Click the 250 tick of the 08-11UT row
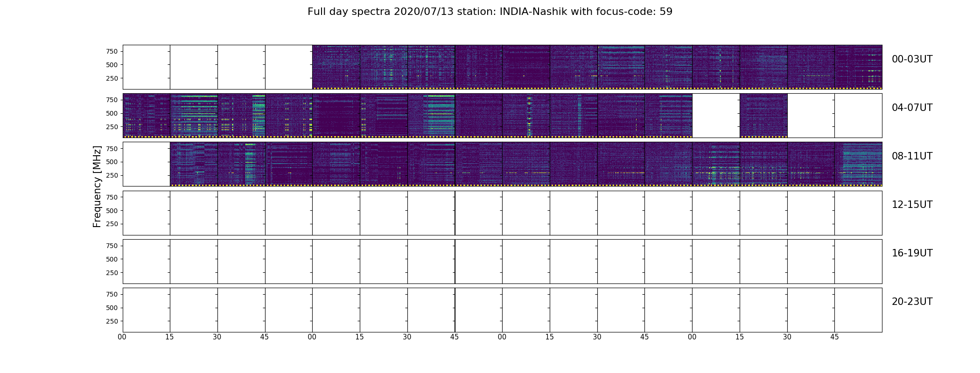This screenshot has height=373, width=980. point(112,176)
